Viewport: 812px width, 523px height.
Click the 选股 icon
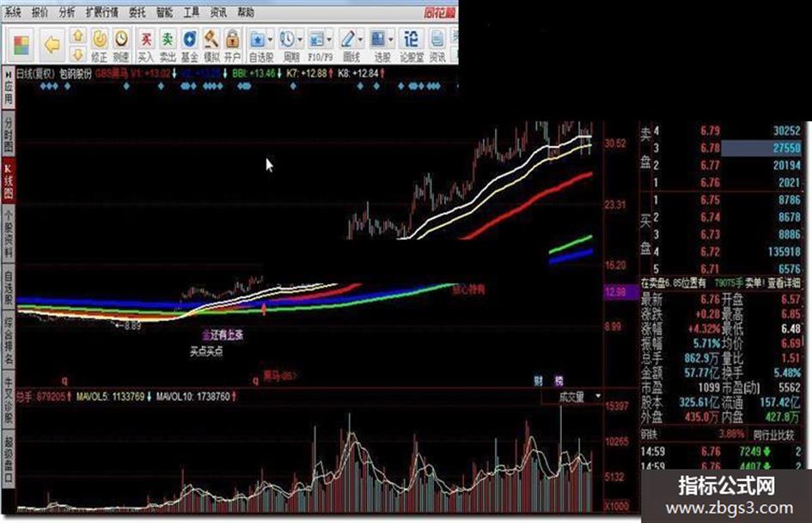(x=379, y=40)
